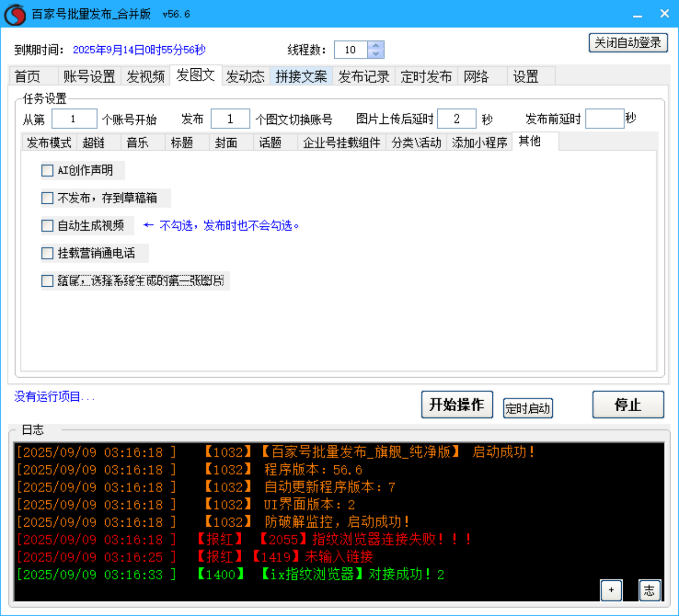
Task: Click the app logo icon in title bar
Action: tap(15, 14)
